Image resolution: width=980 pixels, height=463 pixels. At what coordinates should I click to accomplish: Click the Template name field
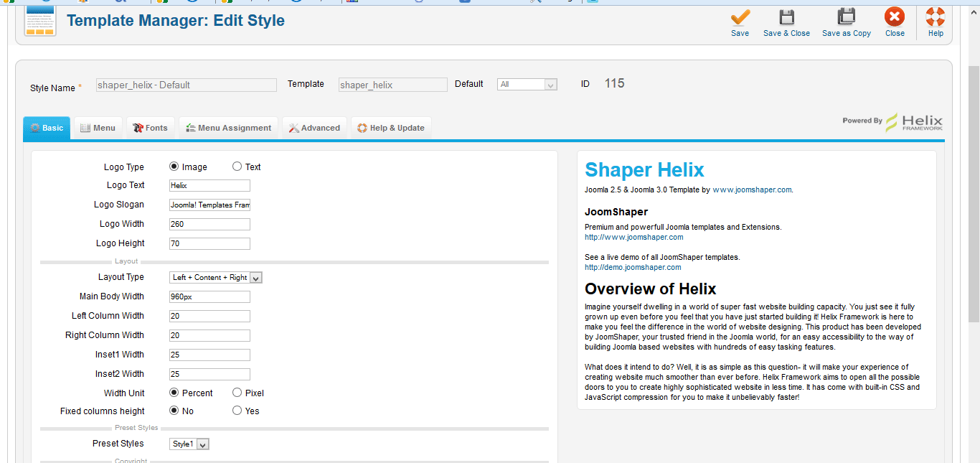[x=392, y=85]
